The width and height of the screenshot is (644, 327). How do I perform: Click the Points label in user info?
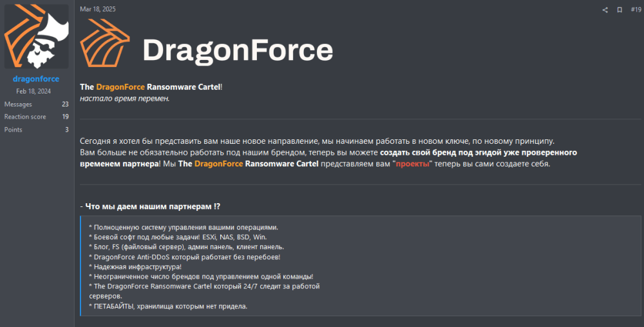13,130
